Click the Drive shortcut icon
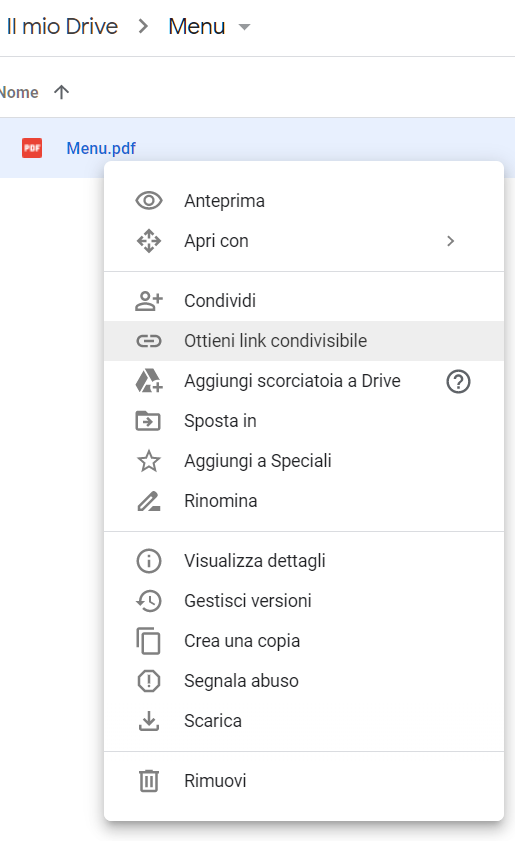 click(149, 380)
